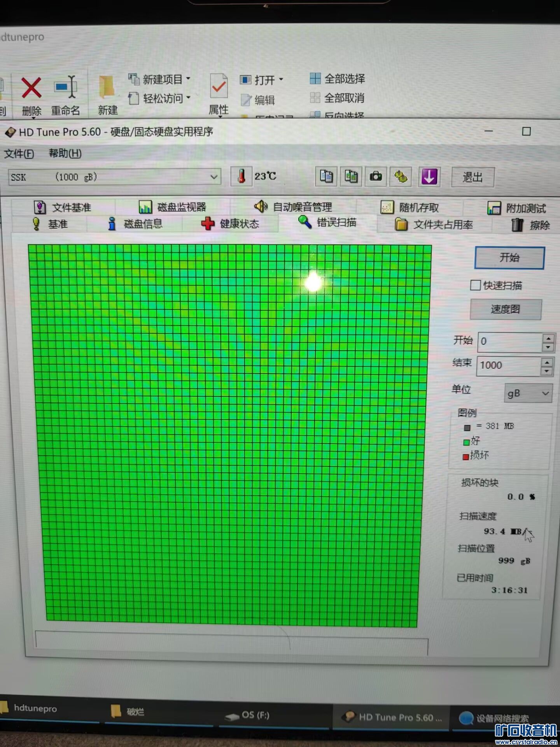Click the purple down-arrow icon

coord(429,177)
